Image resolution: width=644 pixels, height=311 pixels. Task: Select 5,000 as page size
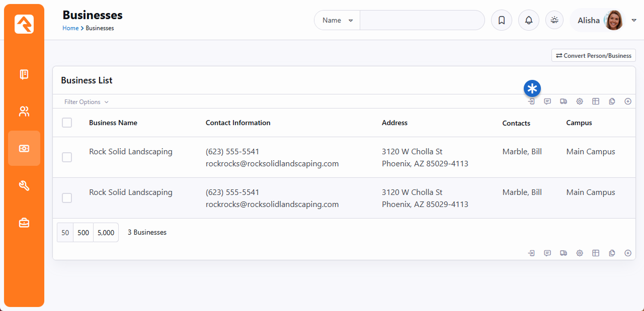tap(106, 233)
